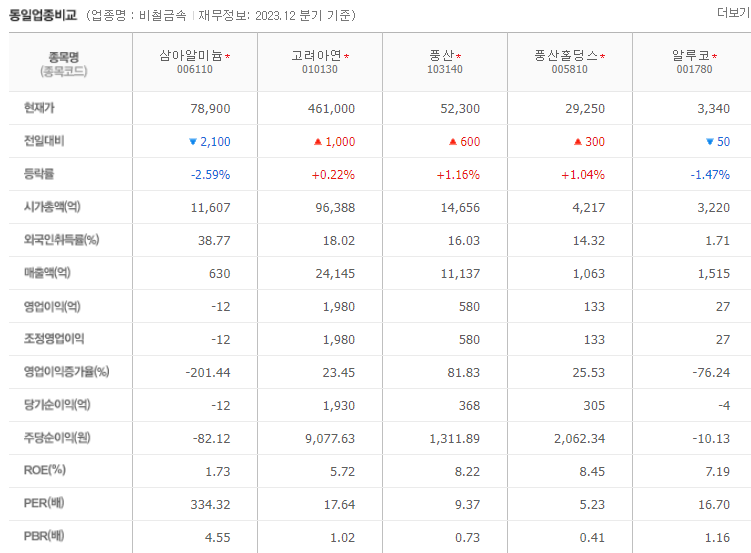Click 고려아연 stock code 010130
751x553 pixels.
319,69
